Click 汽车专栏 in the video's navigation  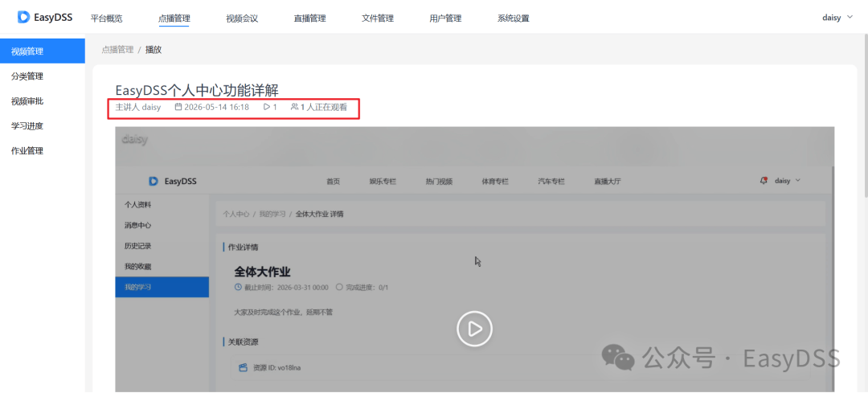[x=551, y=182]
